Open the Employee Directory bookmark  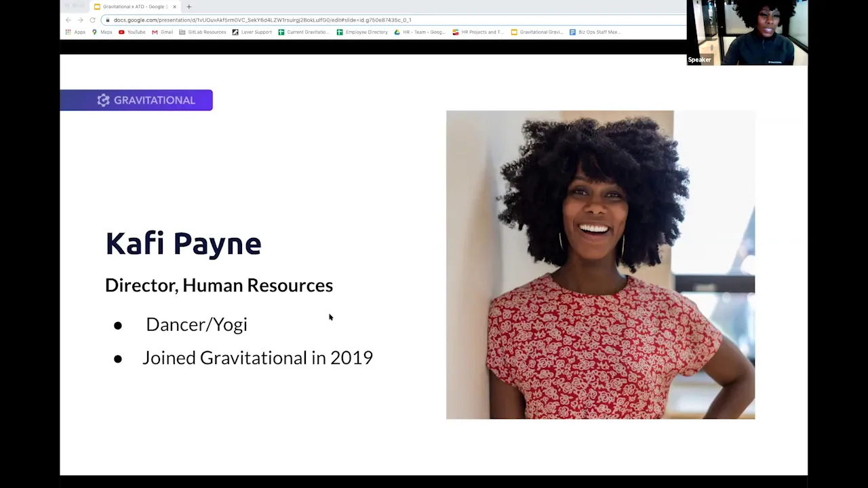tap(363, 32)
